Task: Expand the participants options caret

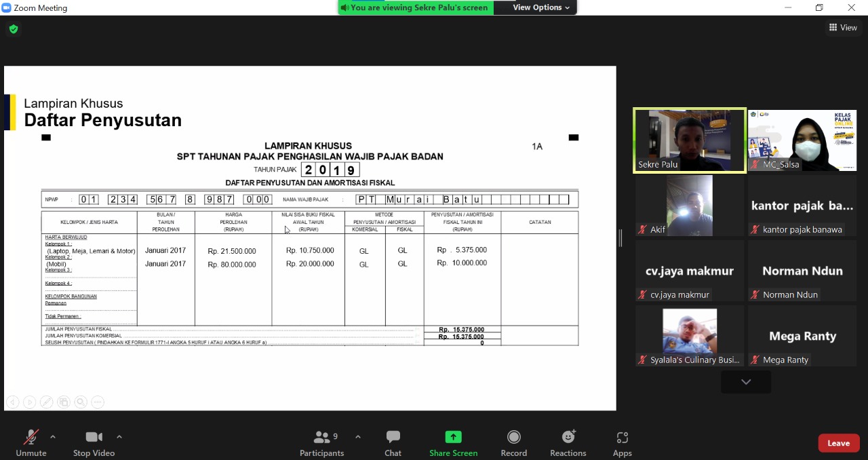Action: (358, 437)
